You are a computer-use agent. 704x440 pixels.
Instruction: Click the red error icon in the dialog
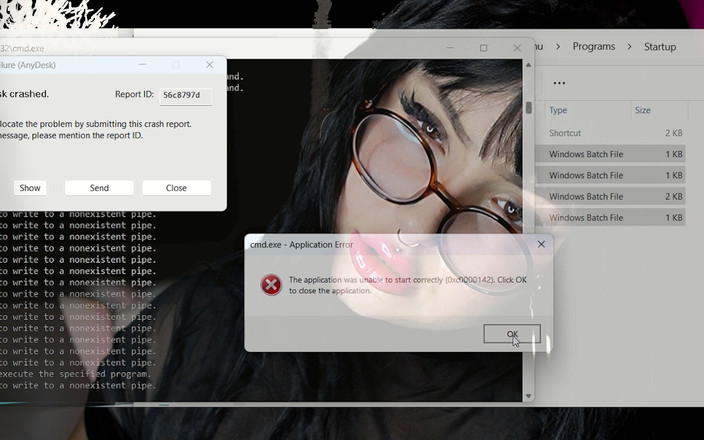(x=270, y=285)
